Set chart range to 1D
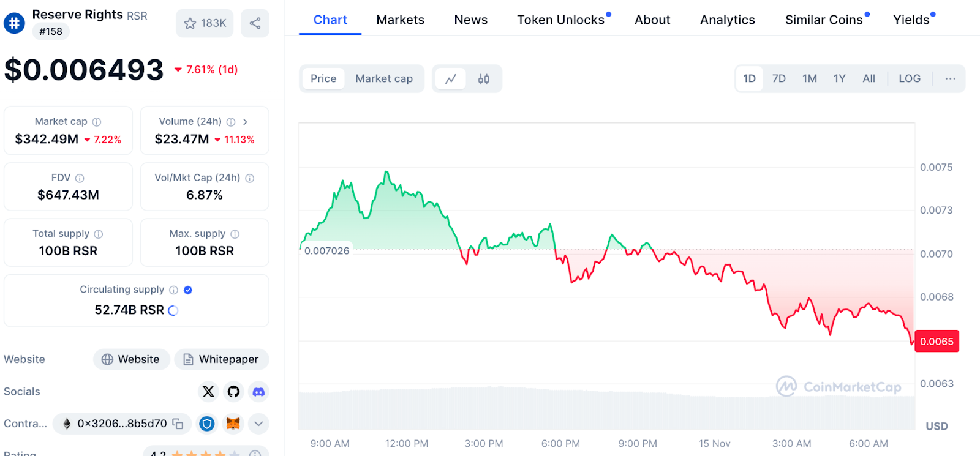This screenshot has height=456, width=980. [x=749, y=79]
